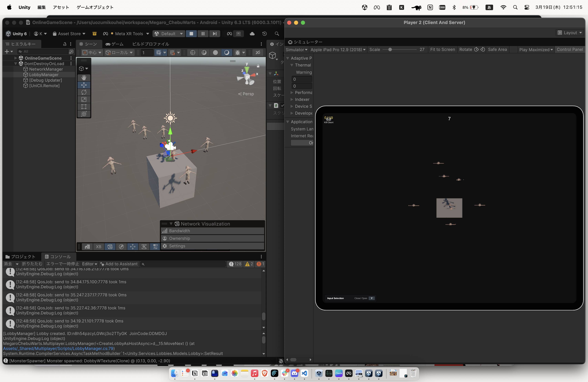Select the Scale tool in scene
The height and width of the screenshot is (382, 588).
[x=84, y=99]
